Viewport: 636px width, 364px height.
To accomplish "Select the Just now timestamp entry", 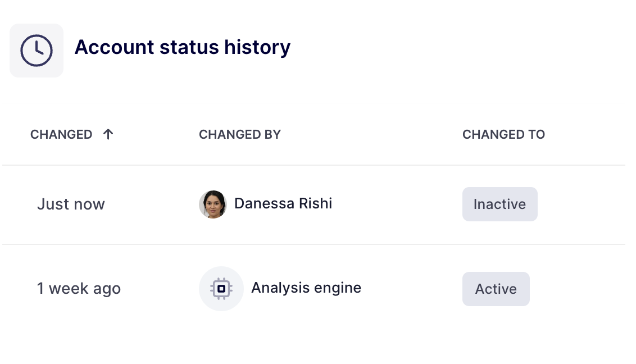I will [71, 204].
